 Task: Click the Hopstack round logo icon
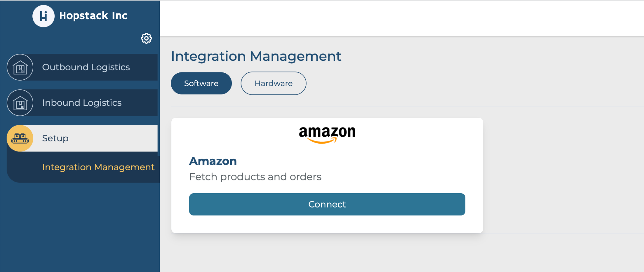click(x=43, y=16)
